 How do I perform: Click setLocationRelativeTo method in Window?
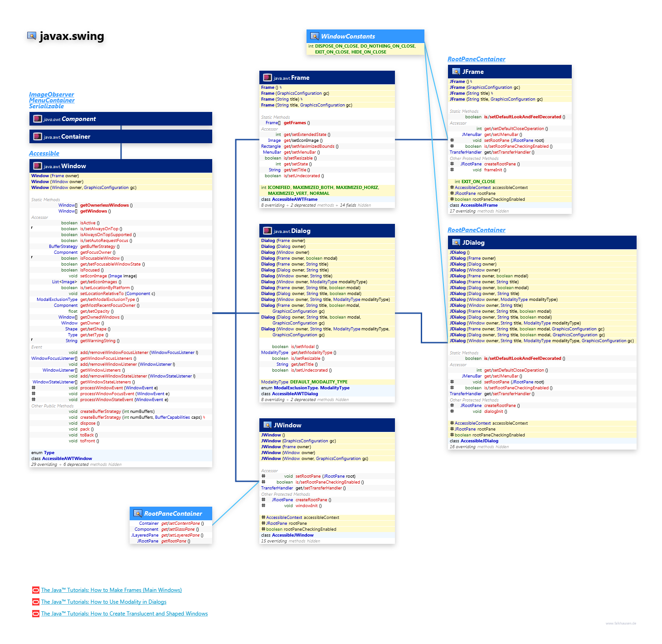point(102,294)
